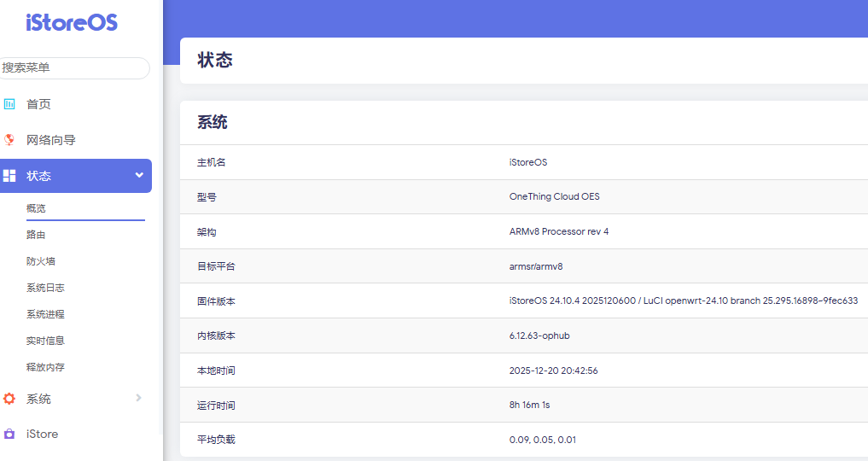This screenshot has height=461, width=868.
Task: Go to the 防火墙 status page
Action: point(41,261)
